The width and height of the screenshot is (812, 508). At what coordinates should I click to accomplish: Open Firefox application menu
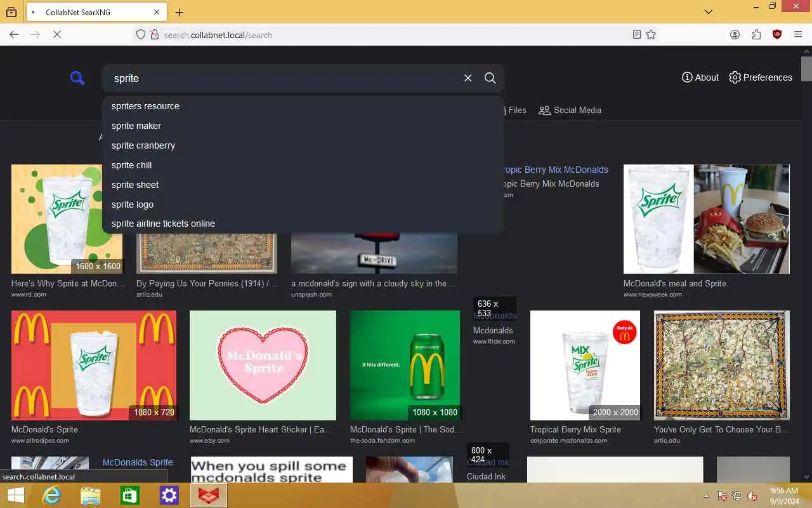click(798, 35)
